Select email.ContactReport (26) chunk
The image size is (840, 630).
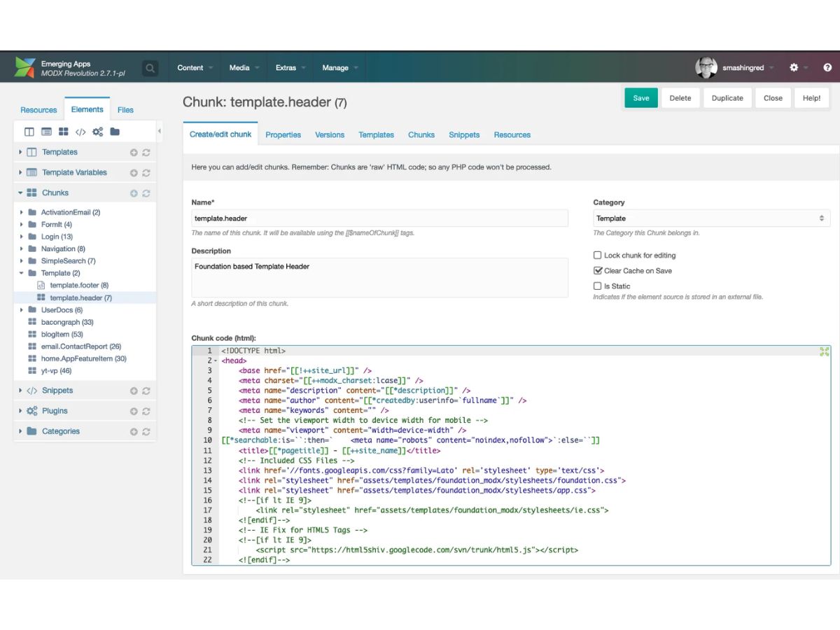click(81, 346)
